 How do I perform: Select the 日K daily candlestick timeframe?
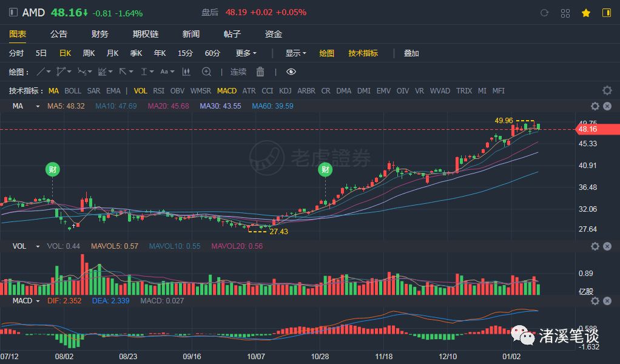pos(66,53)
